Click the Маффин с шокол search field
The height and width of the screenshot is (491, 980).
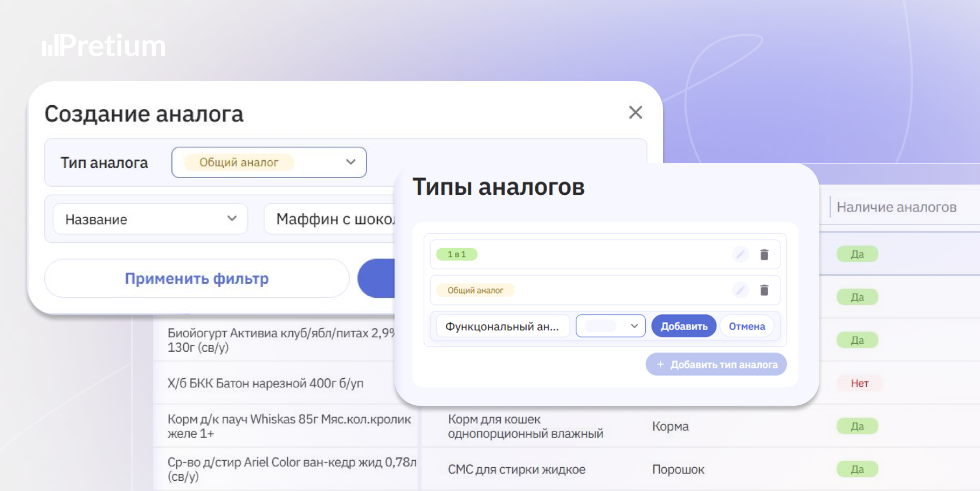[x=330, y=219]
